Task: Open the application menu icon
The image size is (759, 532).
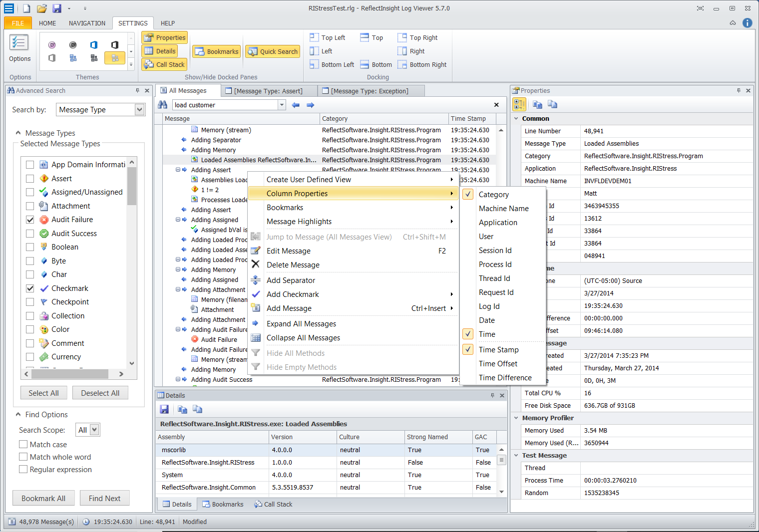Action: 8,8
